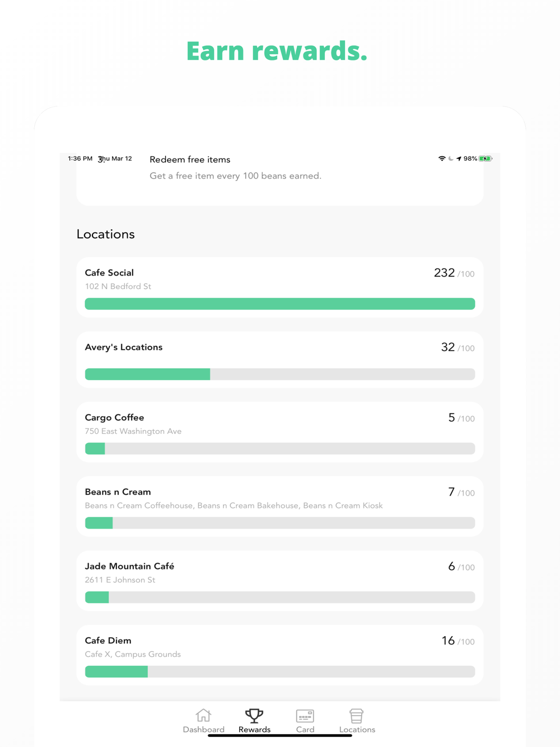The image size is (560, 747).
Task: Open the Avery's Locations reward card
Action: coord(279,360)
